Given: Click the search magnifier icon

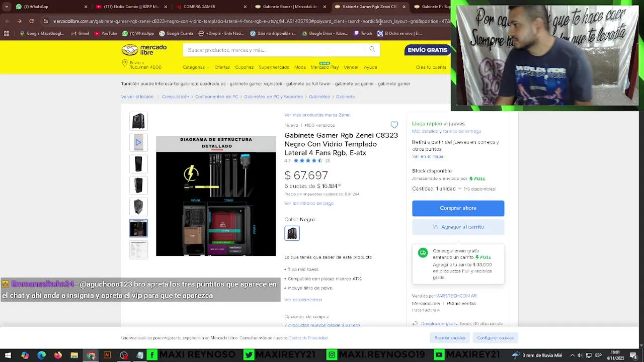Looking at the screenshot, I should (372, 49).
